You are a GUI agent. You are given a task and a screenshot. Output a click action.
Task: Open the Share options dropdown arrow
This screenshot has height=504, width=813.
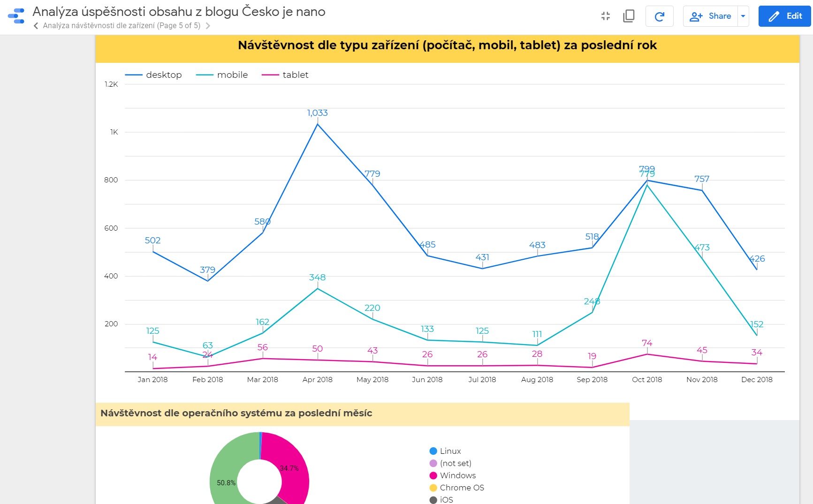pyautogui.click(x=743, y=16)
